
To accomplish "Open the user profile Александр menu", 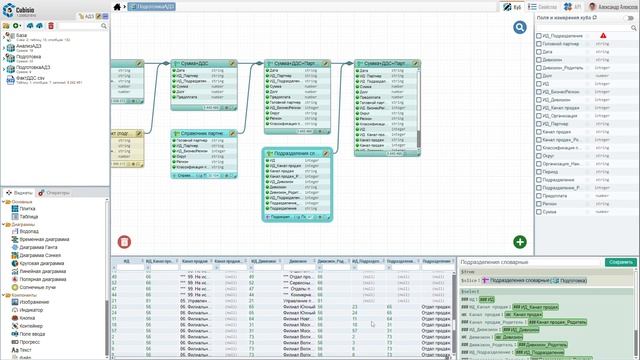I will click(x=613, y=7).
